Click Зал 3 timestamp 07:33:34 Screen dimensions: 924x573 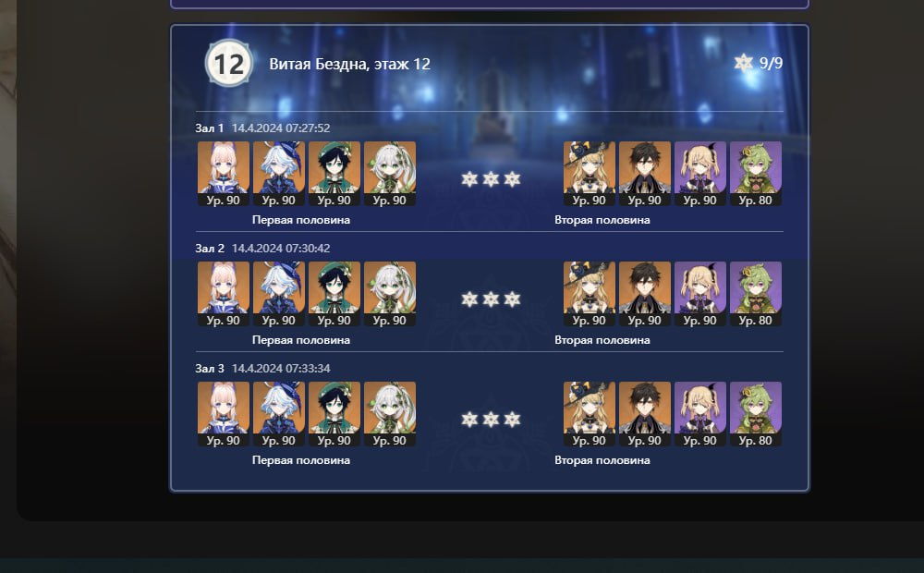281,369
